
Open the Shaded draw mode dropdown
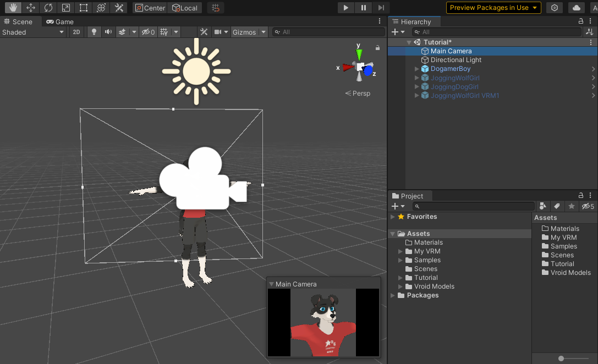33,32
